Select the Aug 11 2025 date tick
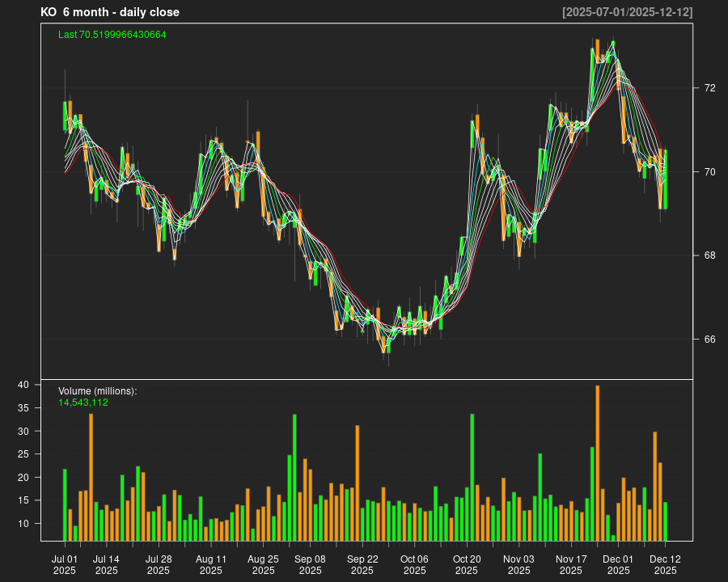This screenshot has width=728, height=582. [211, 564]
